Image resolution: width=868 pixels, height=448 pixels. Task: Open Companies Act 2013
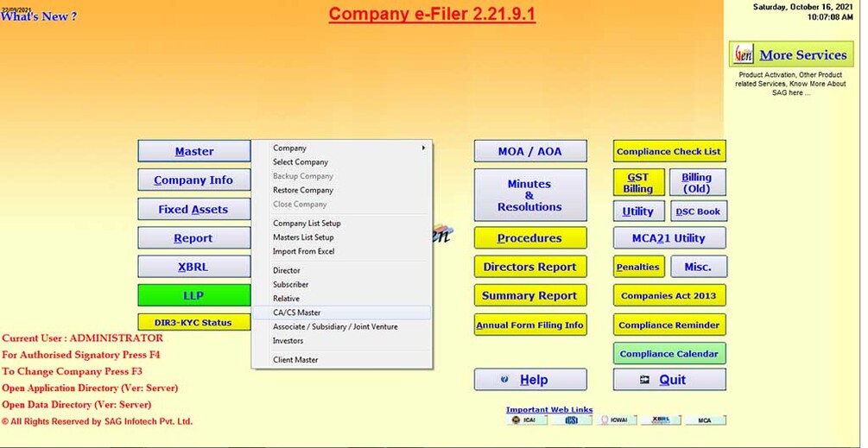coord(669,295)
